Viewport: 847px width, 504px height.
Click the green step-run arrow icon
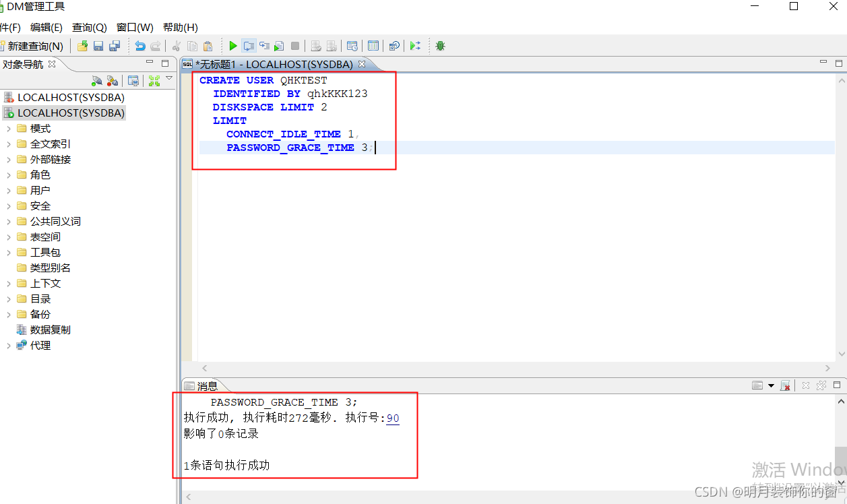(415, 46)
